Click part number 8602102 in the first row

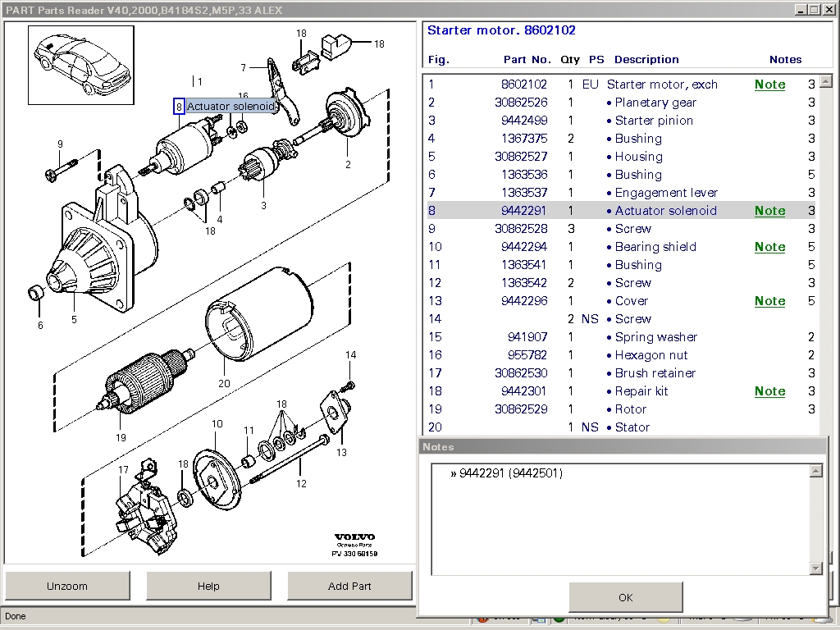pos(524,84)
